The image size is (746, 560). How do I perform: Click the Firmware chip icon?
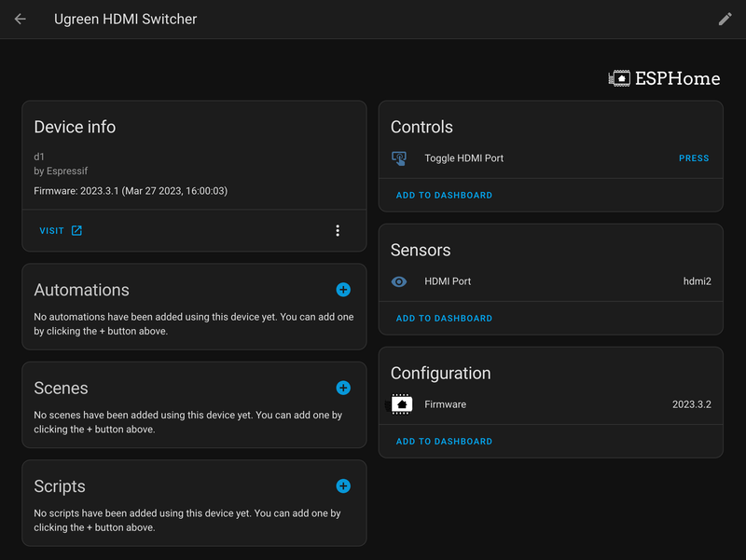[x=401, y=404]
